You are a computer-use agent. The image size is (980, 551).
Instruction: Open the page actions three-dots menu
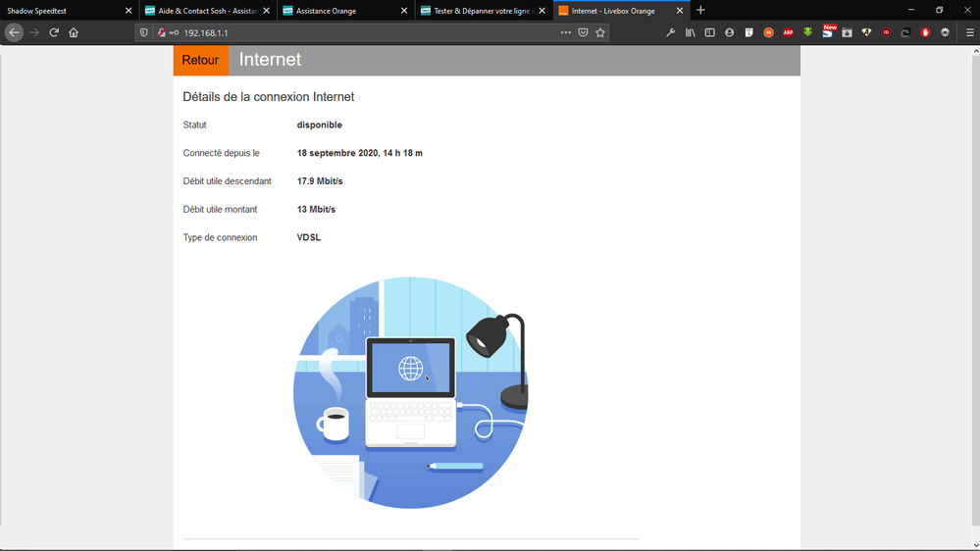tap(565, 32)
